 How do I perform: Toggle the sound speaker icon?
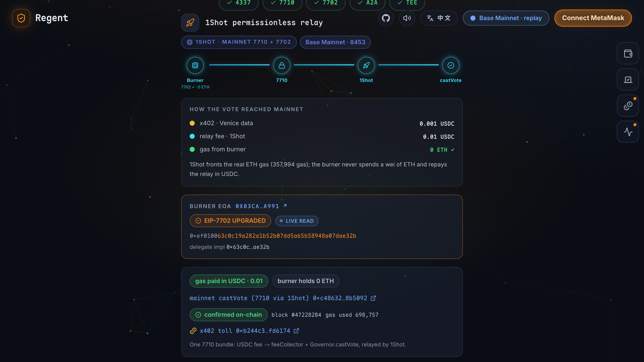[x=407, y=18]
